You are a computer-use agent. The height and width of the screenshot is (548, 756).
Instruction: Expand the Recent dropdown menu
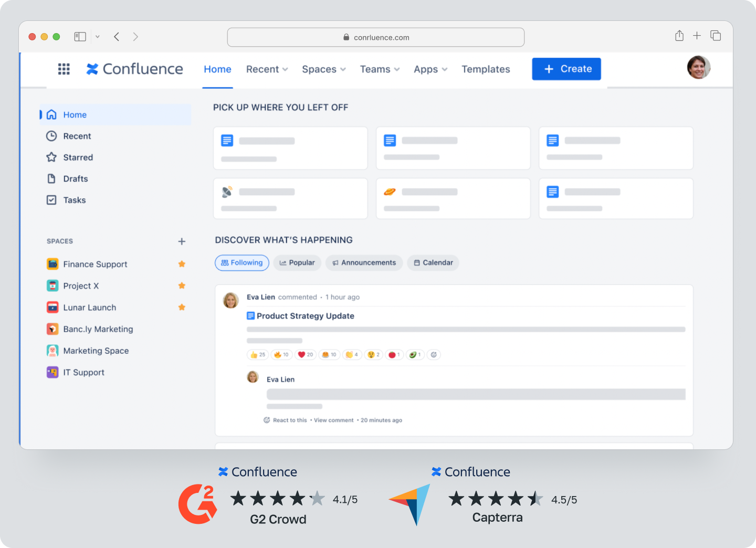(267, 69)
